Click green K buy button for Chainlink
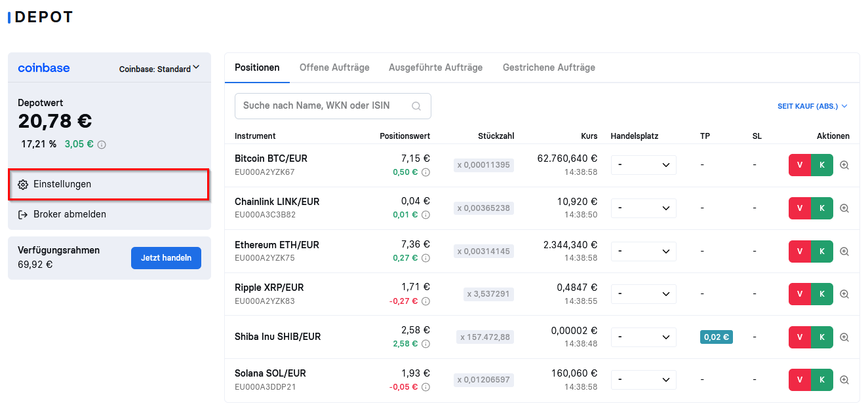This screenshot has width=868, height=410. coord(822,208)
